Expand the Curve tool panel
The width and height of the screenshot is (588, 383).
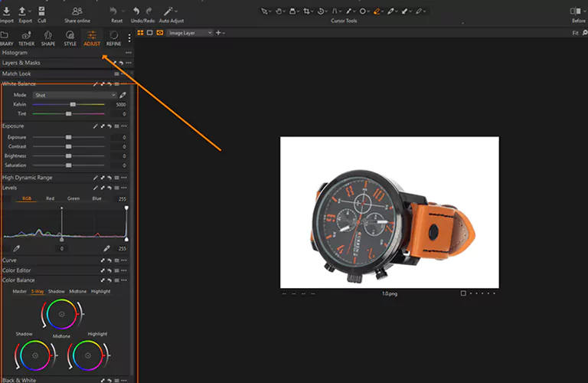[x=9, y=260]
